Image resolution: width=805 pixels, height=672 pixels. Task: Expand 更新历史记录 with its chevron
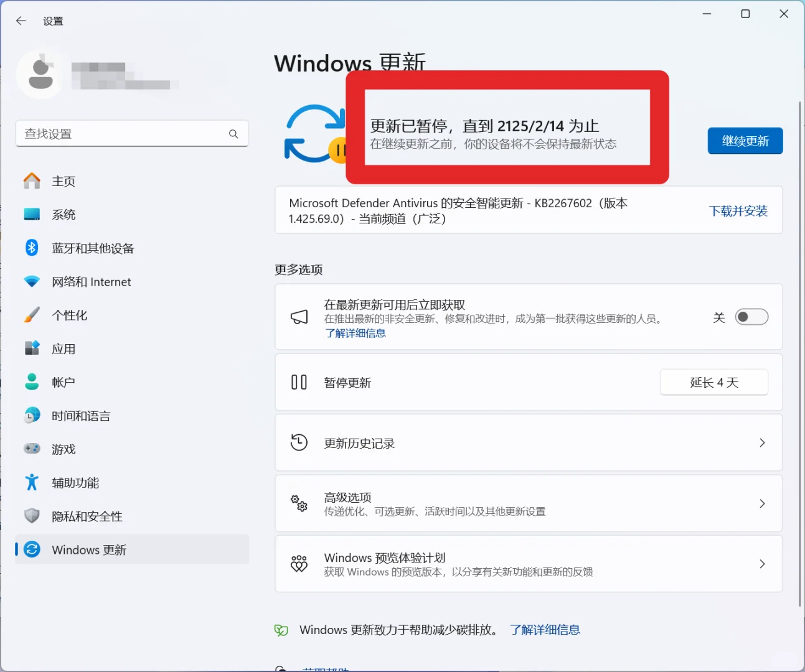click(762, 442)
